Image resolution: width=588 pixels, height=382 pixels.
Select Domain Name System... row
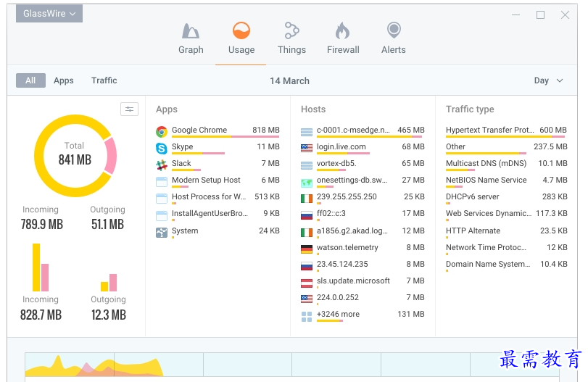click(x=506, y=266)
